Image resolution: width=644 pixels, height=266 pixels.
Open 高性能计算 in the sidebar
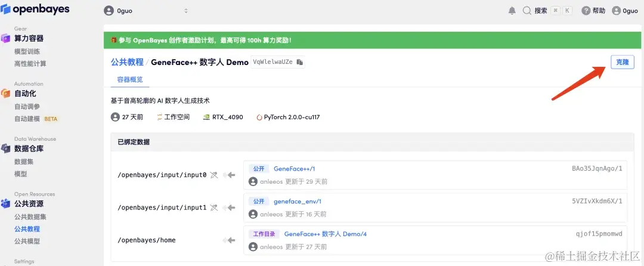pos(30,64)
